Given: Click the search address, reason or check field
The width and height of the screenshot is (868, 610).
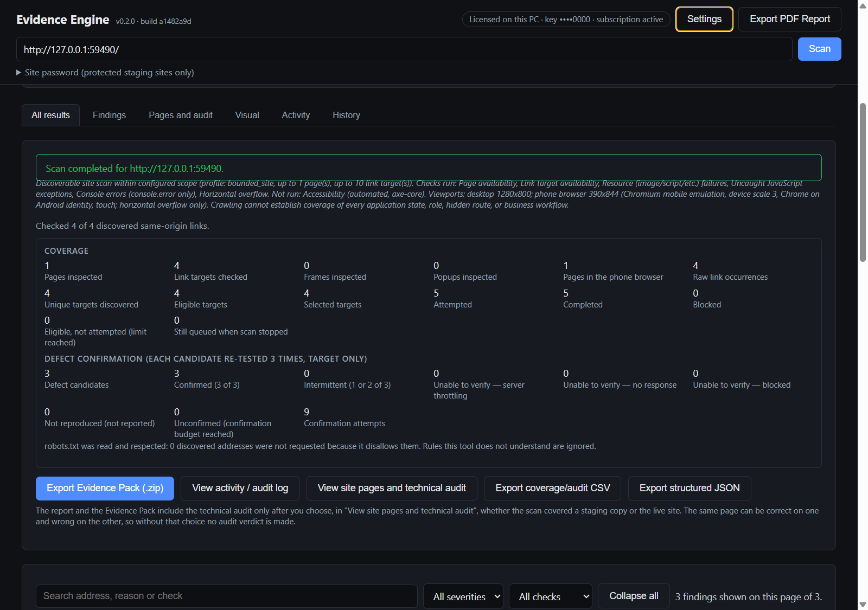Looking at the screenshot, I should pyautogui.click(x=226, y=596).
